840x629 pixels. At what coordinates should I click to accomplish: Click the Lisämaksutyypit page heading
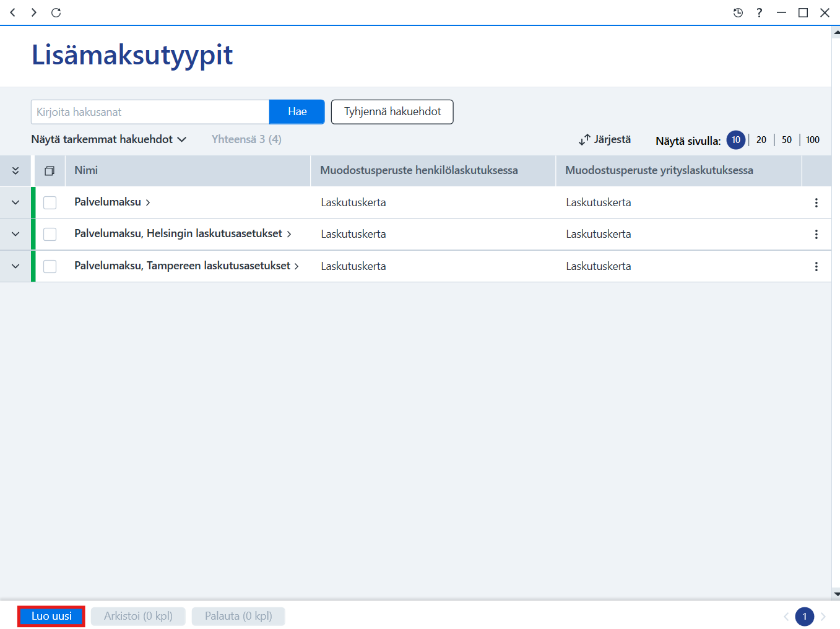tap(132, 56)
